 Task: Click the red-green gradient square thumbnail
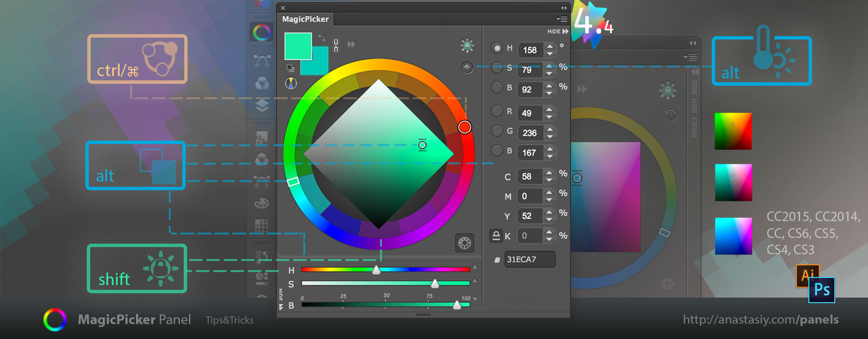pyautogui.click(x=733, y=131)
